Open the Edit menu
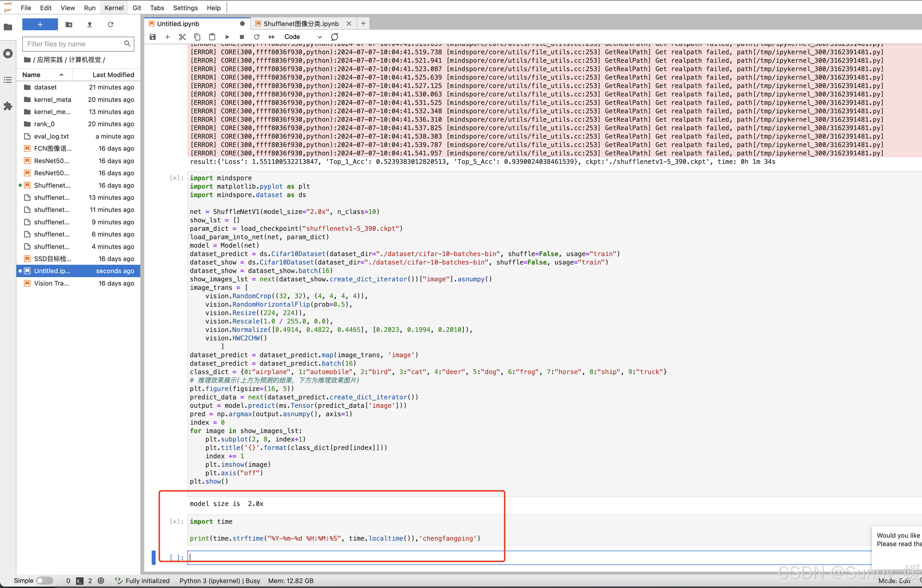Viewport: 922px width, 588px height. click(x=46, y=8)
